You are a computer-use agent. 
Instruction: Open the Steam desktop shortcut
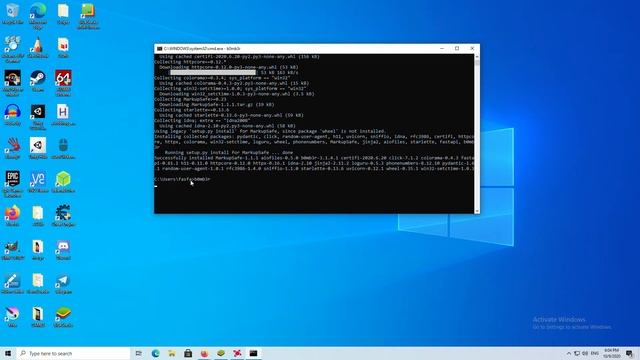point(38,81)
